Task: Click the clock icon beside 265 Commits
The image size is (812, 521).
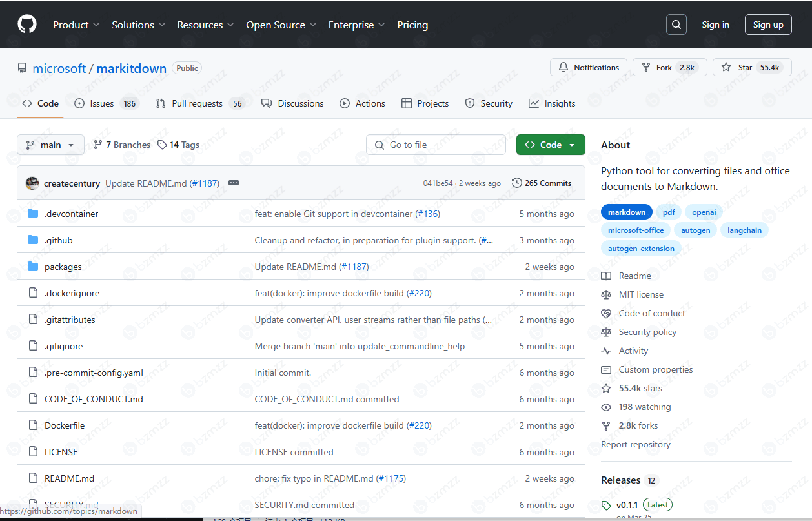Action: [x=517, y=183]
